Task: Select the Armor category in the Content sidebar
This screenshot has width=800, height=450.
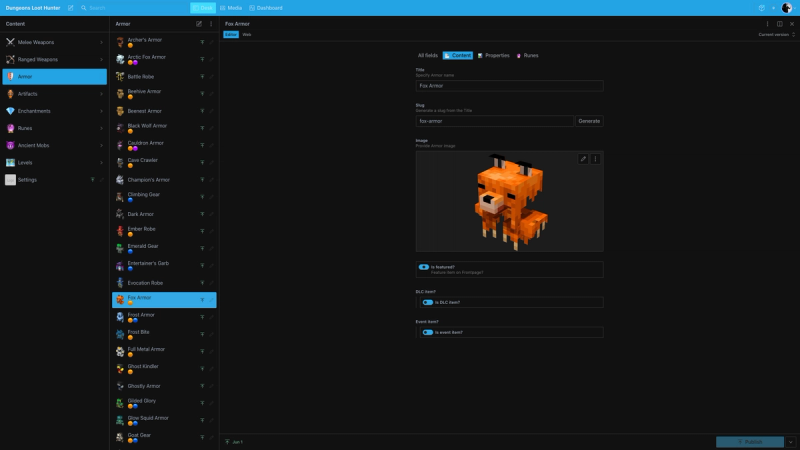Action: [x=55, y=77]
